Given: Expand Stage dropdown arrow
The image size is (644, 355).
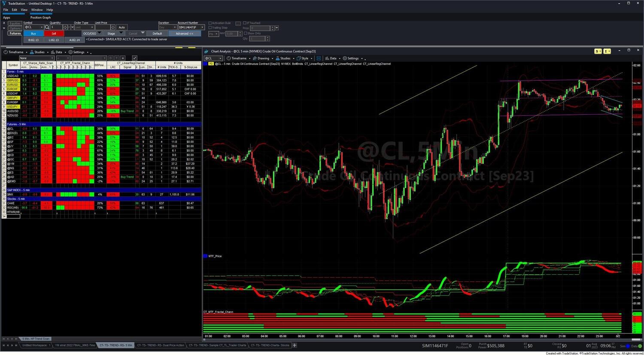Looking at the screenshot, I should (121, 33).
